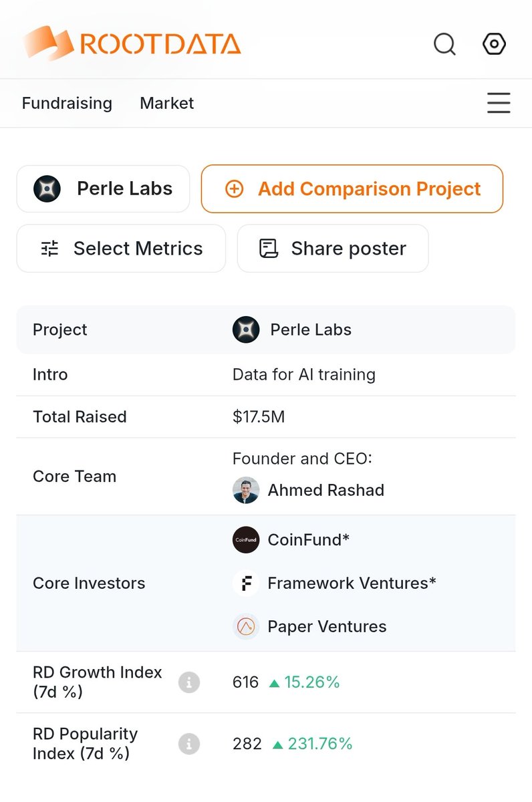The width and height of the screenshot is (532, 802).
Task: Click the Perle Labs project chip
Action: 103,189
